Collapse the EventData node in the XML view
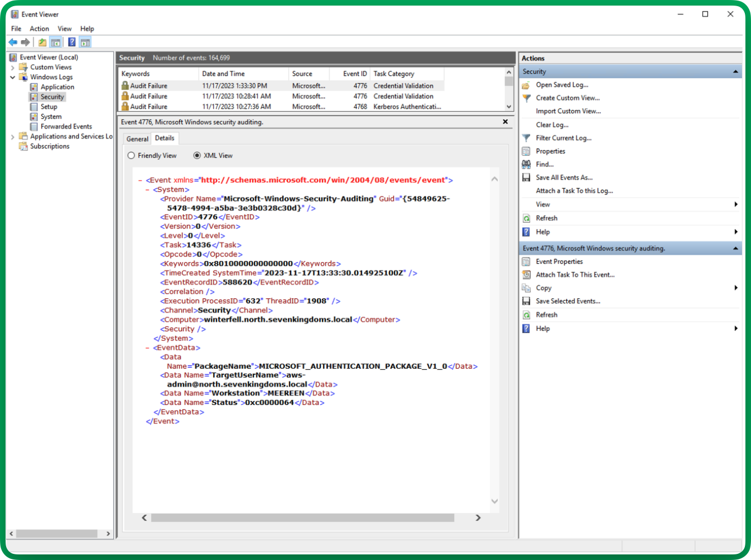 148,347
